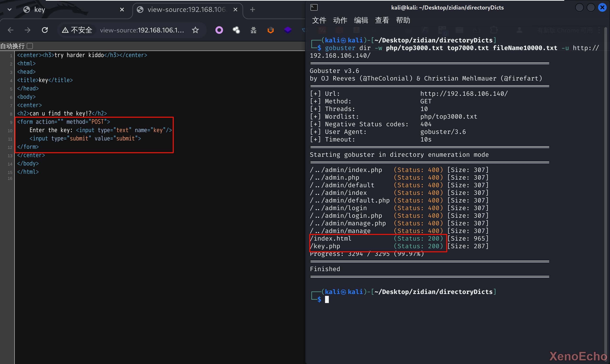
Task: Open the 帮助 terminal menu
Action: [x=403, y=20]
